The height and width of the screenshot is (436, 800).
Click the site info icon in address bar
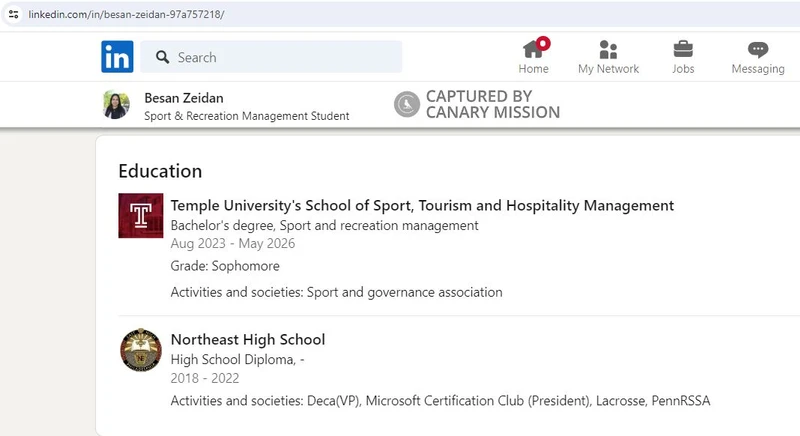pyautogui.click(x=14, y=14)
